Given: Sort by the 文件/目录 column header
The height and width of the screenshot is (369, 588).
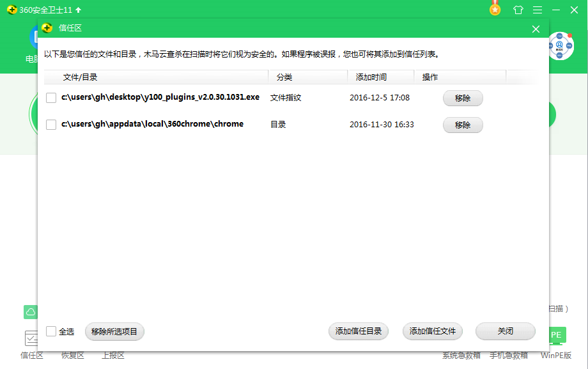Looking at the screenshot, I should [x=80, y=77].
